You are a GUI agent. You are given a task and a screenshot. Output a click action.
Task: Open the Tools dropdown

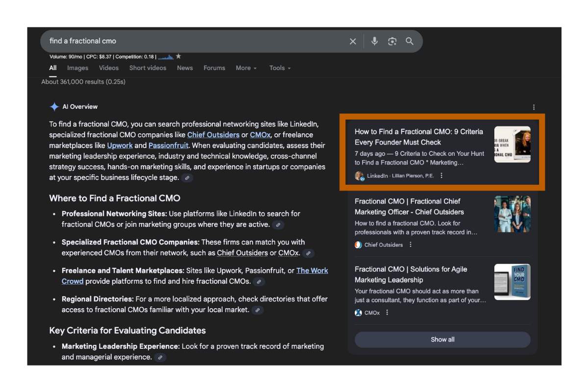coord(280,68)
